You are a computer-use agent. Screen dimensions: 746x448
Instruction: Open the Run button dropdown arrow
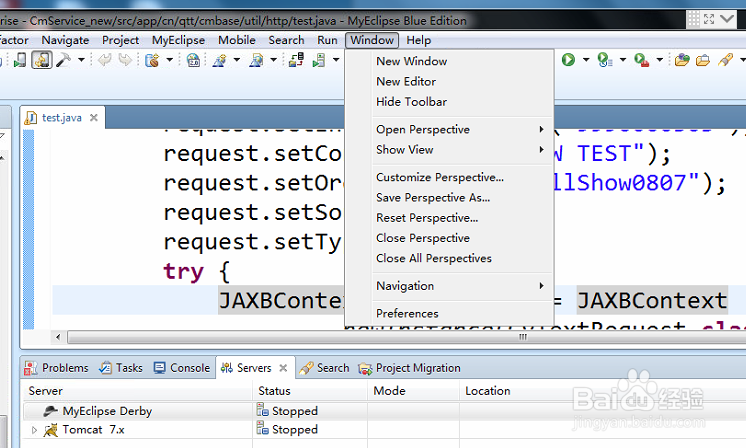[586, 60]
